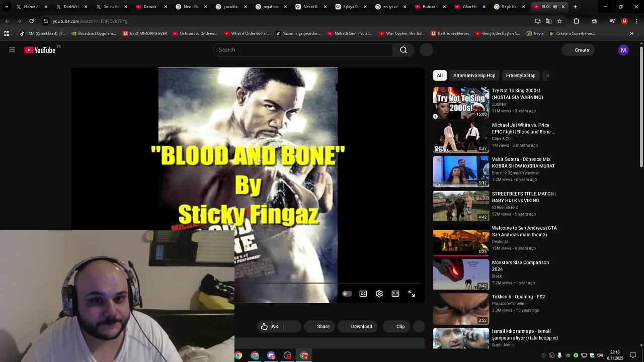The image size is (644, 362).
Task: Click the page vertical scrollbar thumb
Action: point(641,107)
